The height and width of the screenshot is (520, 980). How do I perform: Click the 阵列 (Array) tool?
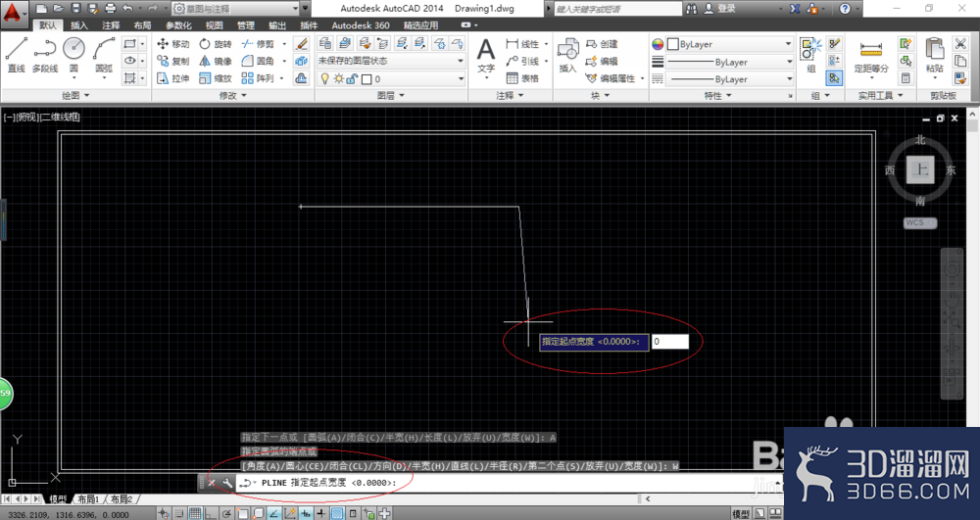coord(258,78)
